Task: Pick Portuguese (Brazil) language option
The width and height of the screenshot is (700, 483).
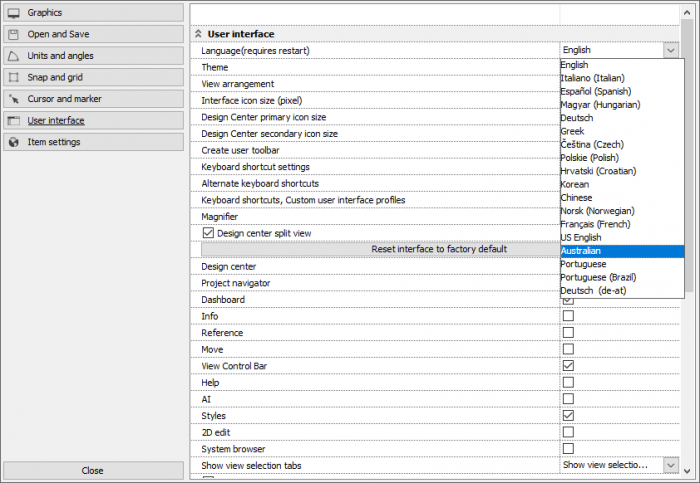Action: point(621,277)
